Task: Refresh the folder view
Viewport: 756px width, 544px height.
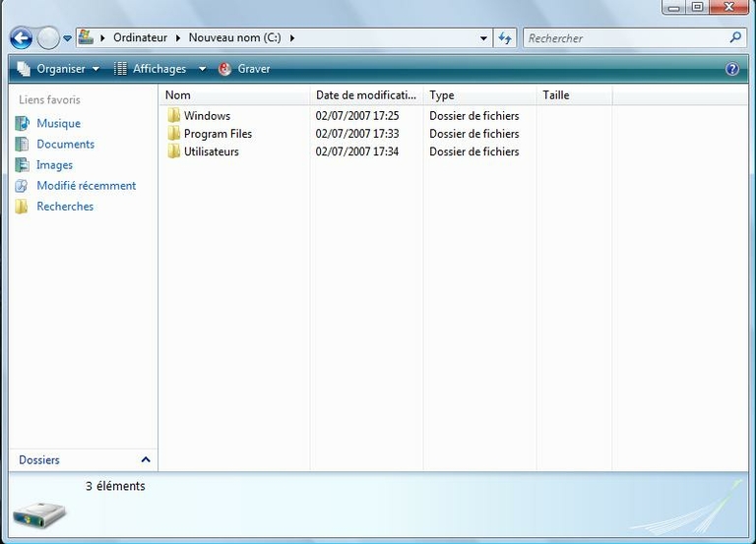Action: 505,38
